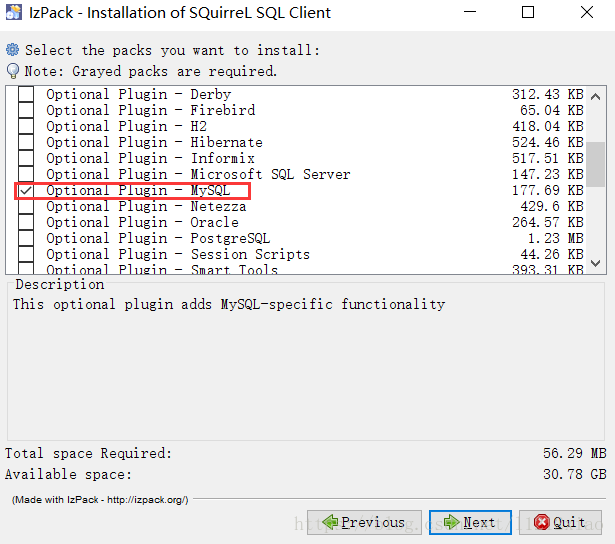Maximize the installer window

coord(528,13)
